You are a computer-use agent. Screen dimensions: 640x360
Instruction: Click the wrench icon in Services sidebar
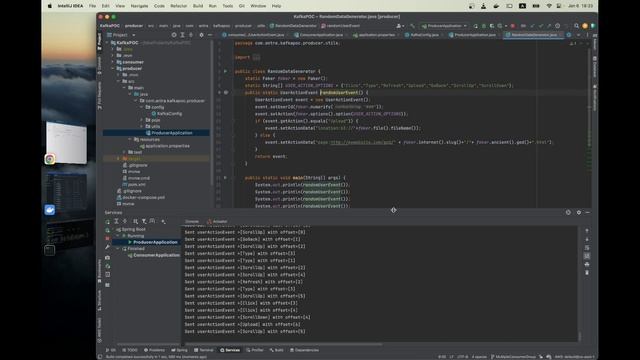(x=107, y=247)
